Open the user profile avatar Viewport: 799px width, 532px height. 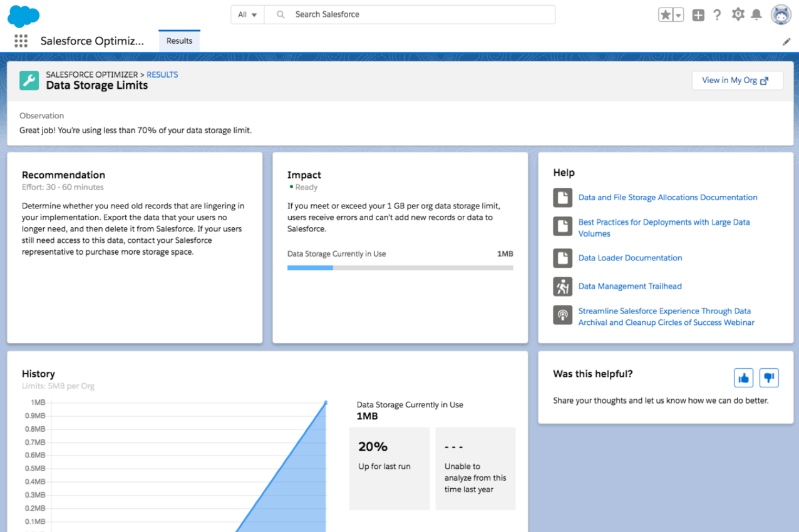(x=781, y=14)
